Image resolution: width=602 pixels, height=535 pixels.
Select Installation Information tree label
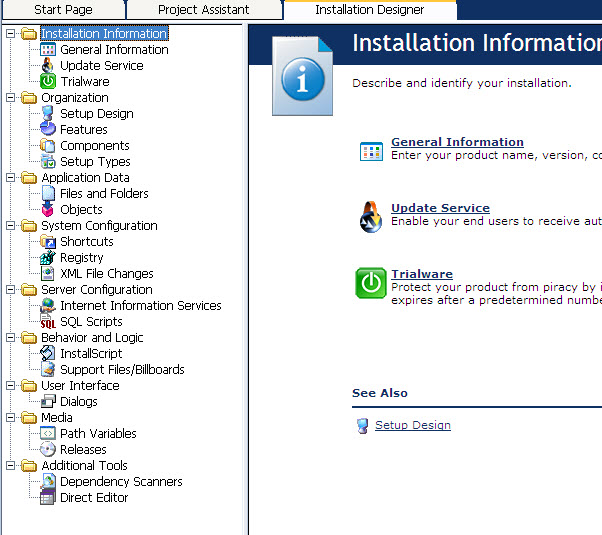pos(104,33)
